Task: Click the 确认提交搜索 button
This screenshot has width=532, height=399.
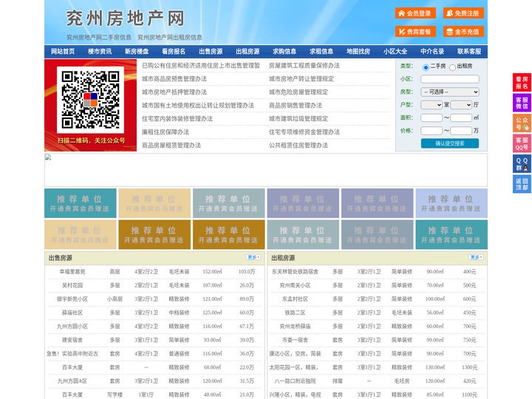Action: click(x=450, y=143)
